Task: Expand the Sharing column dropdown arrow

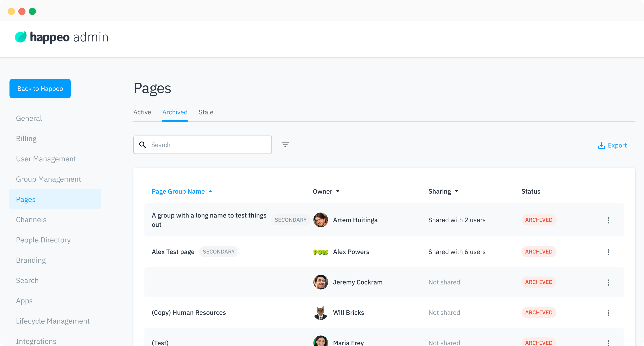Action: click(456, 191)
